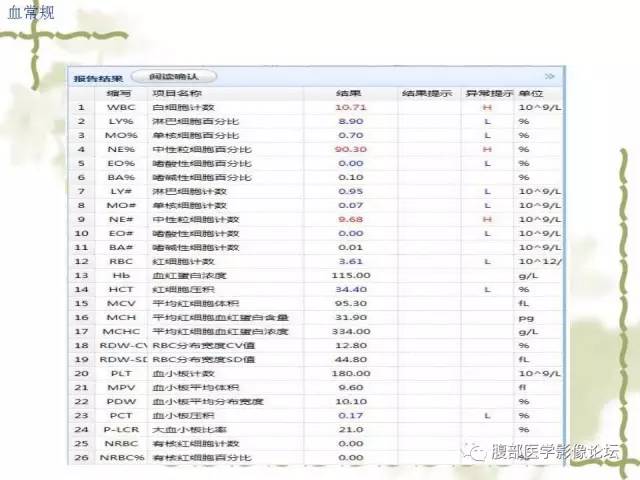Click the result value 95.30

(x=351, y=304)
